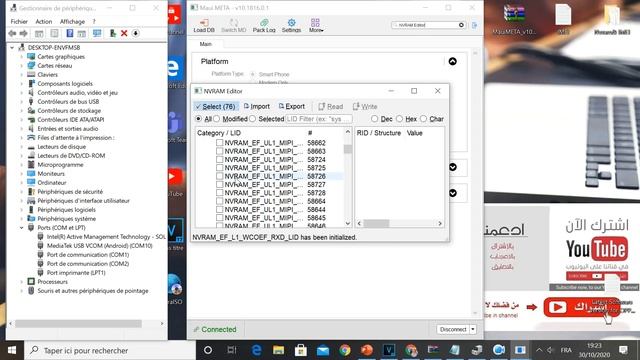The height and width of the screenshot is (360, 640).
Task: Expand Processeurs node
Action: point(22,282)
